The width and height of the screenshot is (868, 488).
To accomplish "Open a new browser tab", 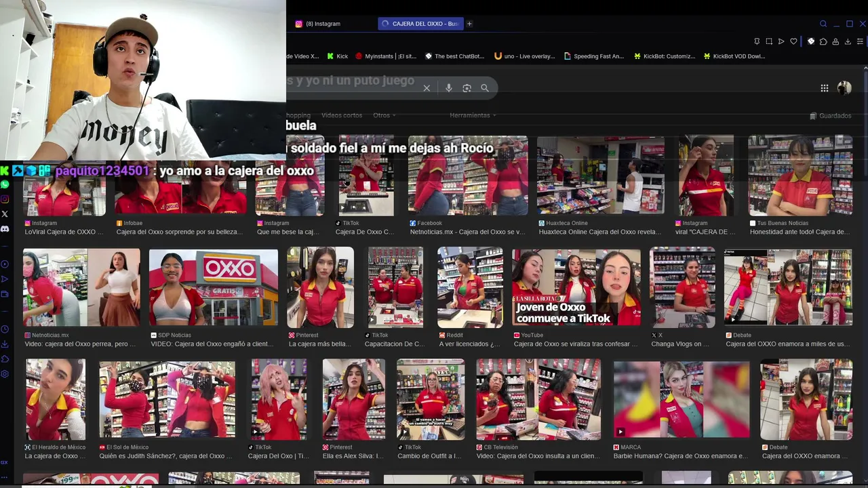I will [x=469, y=24].
